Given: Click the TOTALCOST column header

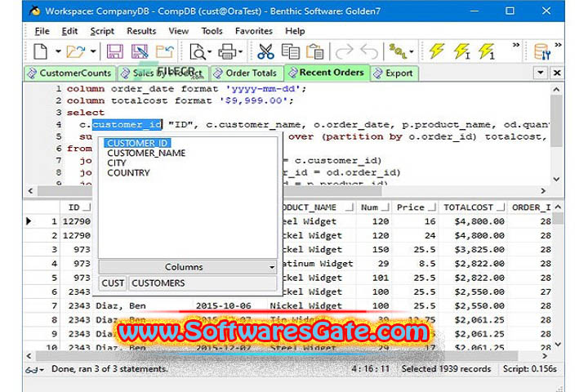Looking at the screenshot, I should click(470, 207).
